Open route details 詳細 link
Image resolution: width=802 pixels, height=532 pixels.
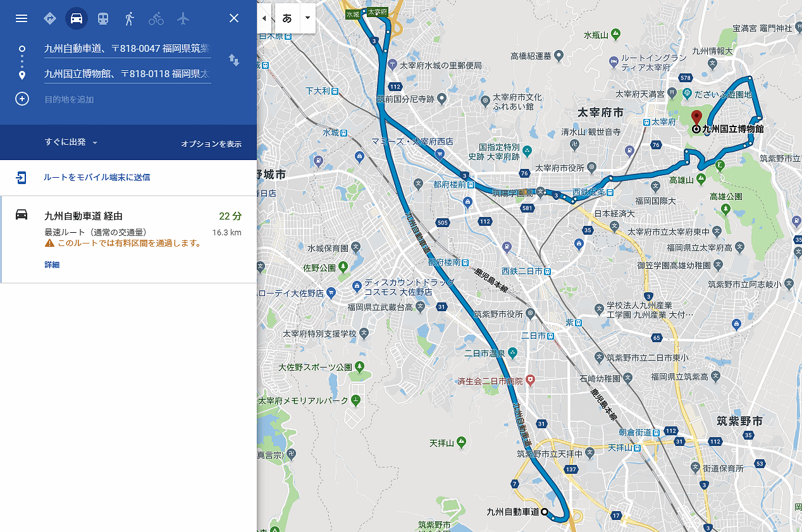[52, 264]
